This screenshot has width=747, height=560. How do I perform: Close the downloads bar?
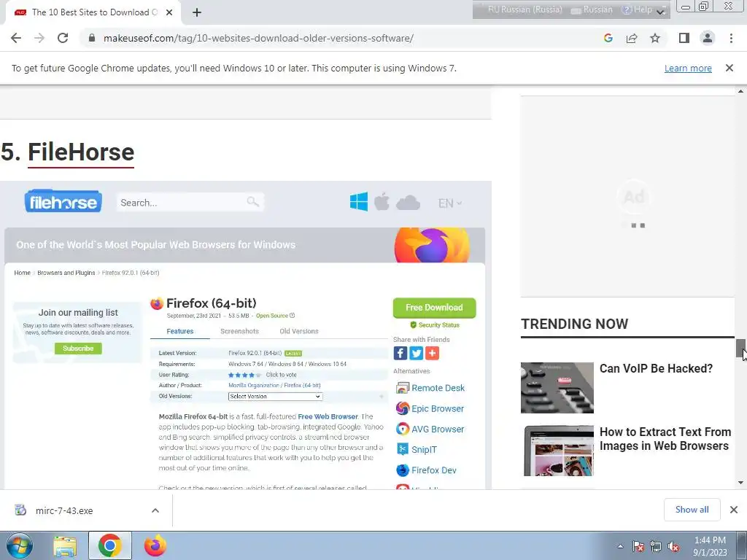click(734, 510)
